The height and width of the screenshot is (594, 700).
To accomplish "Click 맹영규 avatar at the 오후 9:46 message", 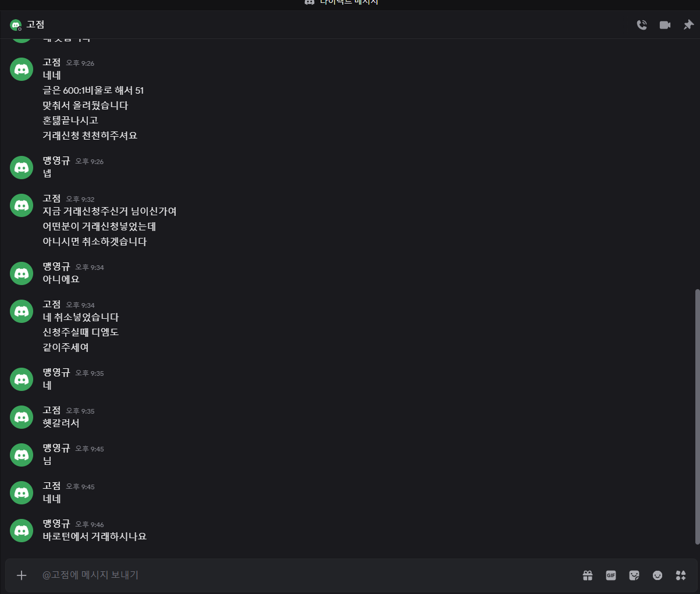I will tap(22, 531).
